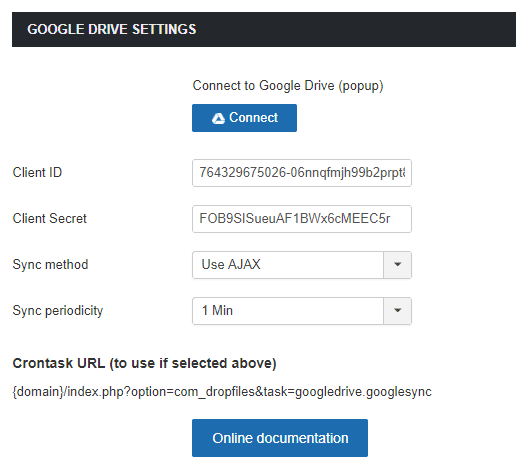Open the Sync method dropdown showing Use AJAX
Image resolution: width=516 pixels, height=470 pixels.
click(302, 265)
